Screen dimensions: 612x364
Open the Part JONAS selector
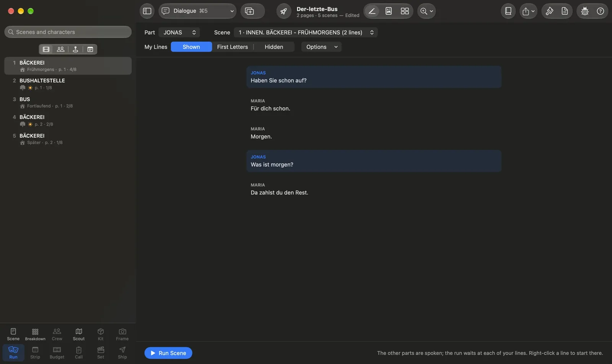coord(179,32)
